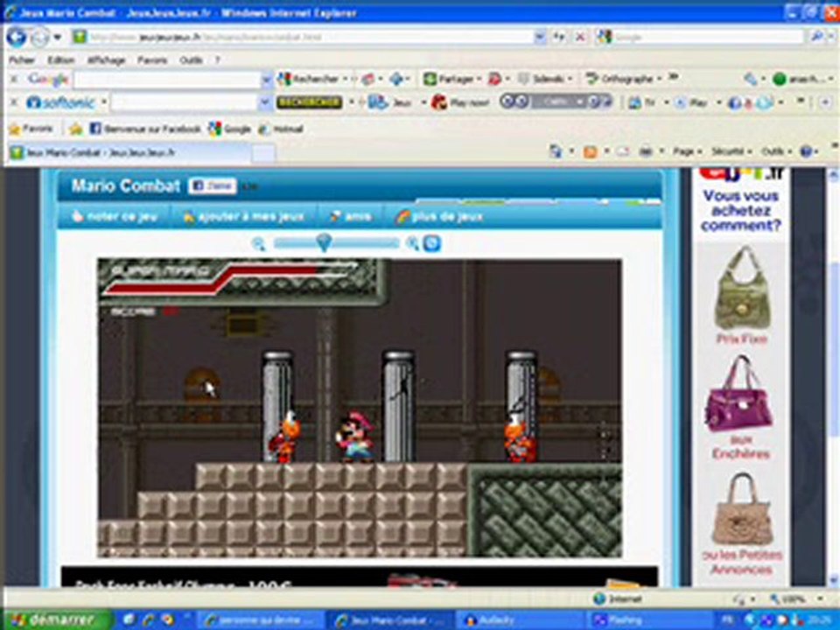Open the Affichage menu
This screenshot has width=840, height=630.
coord(106,60)
